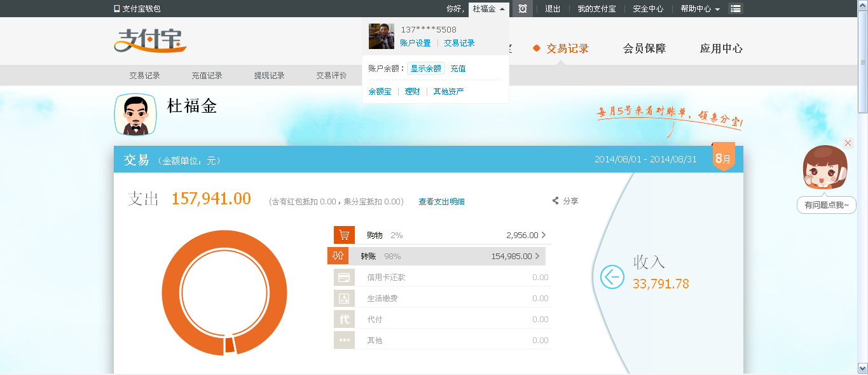Screen dimensions: 868x375
Task: Open the list menu icon in top bar
Action: 736,9
